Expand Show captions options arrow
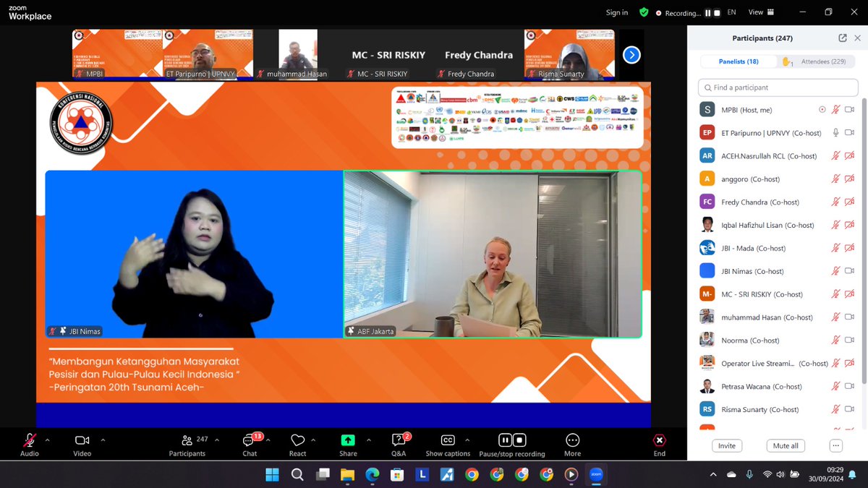 [467, 440]
